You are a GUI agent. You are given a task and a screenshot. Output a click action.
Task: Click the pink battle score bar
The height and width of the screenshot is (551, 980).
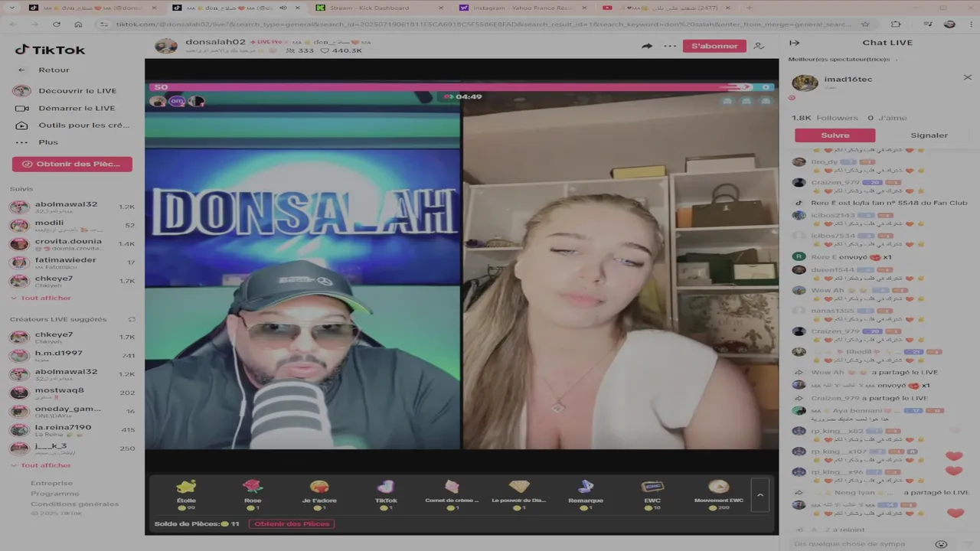tap(452, 87)
